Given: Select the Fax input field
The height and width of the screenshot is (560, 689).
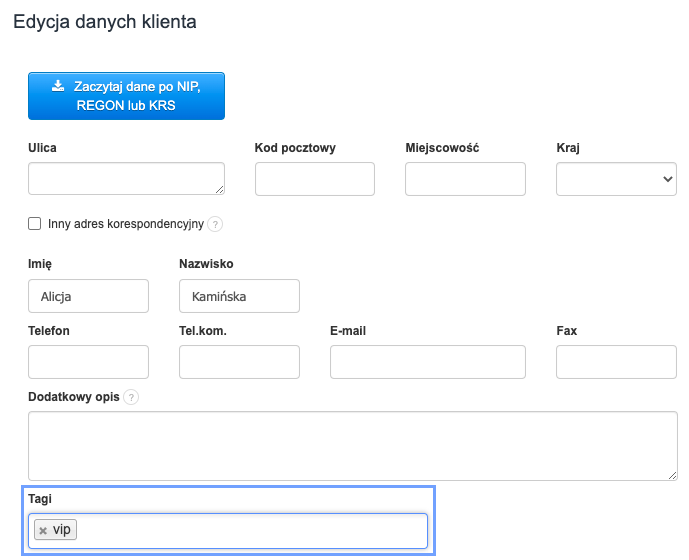Looking at the screenshot, I should click(616, 362).
